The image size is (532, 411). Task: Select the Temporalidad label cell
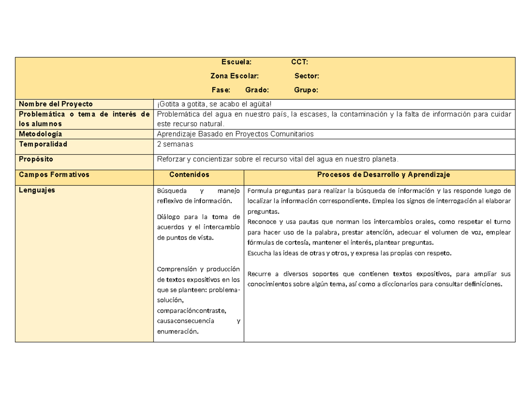(x=84, y=146)
